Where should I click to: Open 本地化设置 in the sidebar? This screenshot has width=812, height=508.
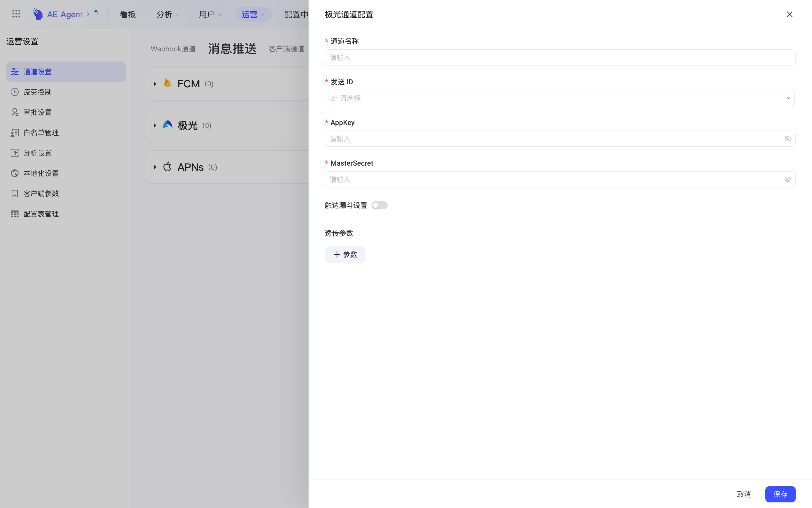click(x=66, y=173)
